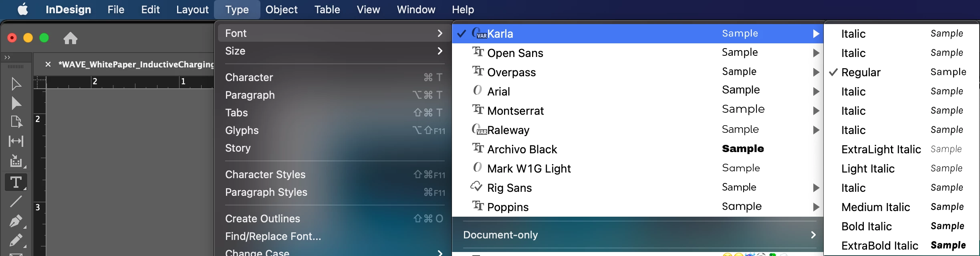Click the Adobe Fonts cloud icon beside Rig Sans
The height and width of the screenshot is (256, 980).
476,186
